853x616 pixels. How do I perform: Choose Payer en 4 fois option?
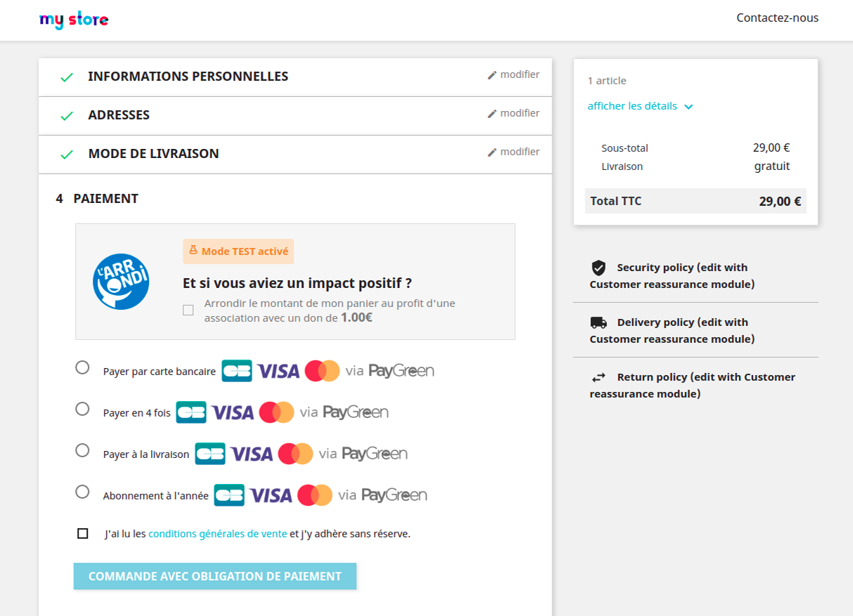point(82,409)
